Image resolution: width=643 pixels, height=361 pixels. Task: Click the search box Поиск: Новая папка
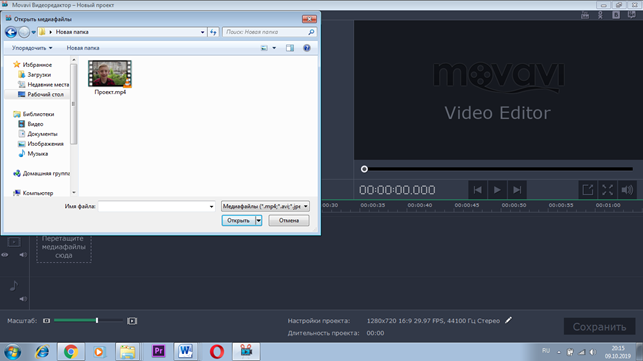point(269,32)
